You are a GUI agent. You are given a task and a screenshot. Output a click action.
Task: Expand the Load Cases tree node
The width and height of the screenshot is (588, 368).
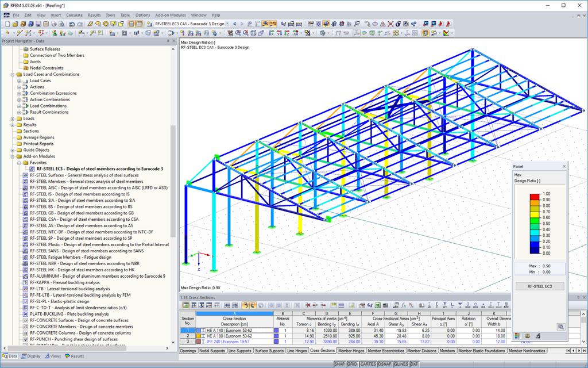tap(17, 80)
